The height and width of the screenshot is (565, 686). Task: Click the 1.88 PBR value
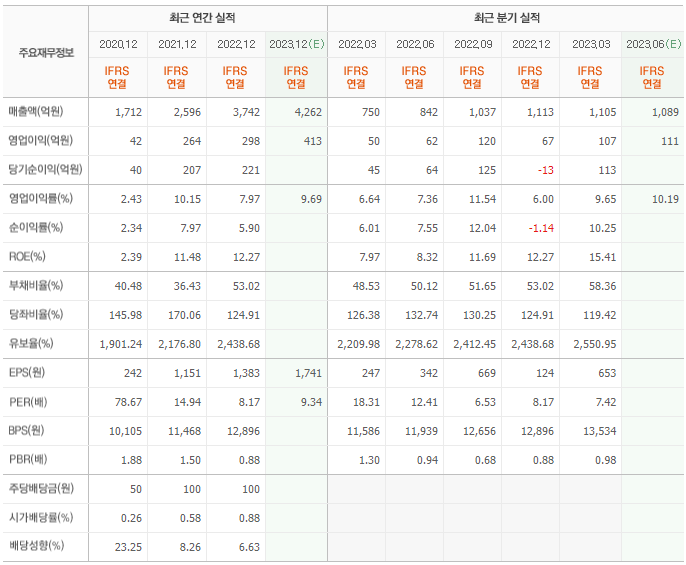click(131, 460)
